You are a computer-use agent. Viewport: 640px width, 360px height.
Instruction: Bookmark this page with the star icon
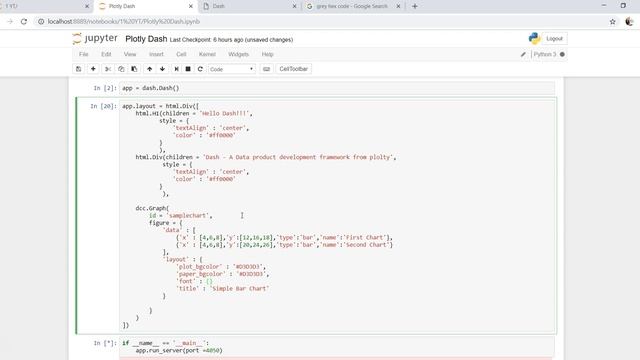(612, 22)
